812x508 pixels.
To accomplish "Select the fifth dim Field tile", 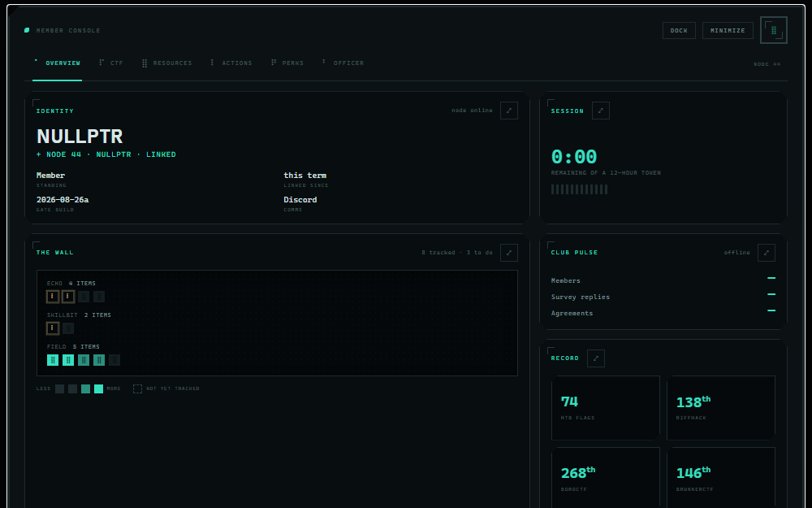I will point(114,360).
